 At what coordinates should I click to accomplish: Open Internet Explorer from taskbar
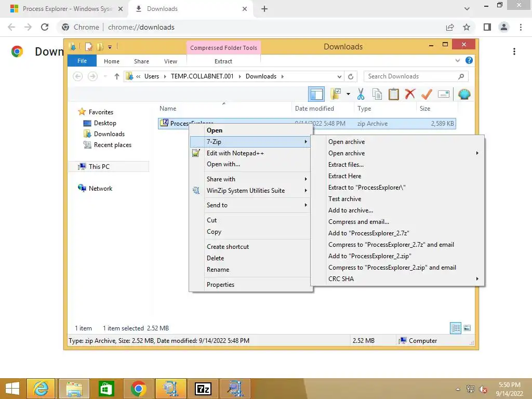click(41, 389)
